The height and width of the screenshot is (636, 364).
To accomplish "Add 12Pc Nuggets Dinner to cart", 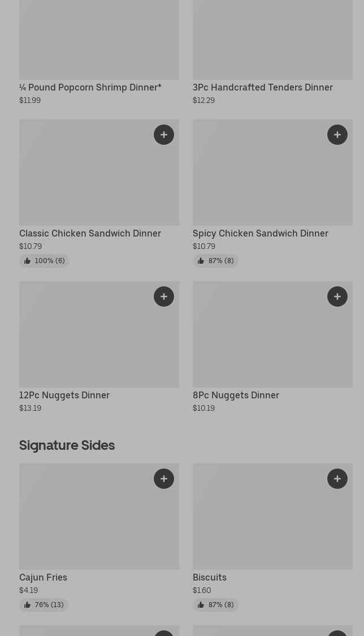I will tap(164, 296).
